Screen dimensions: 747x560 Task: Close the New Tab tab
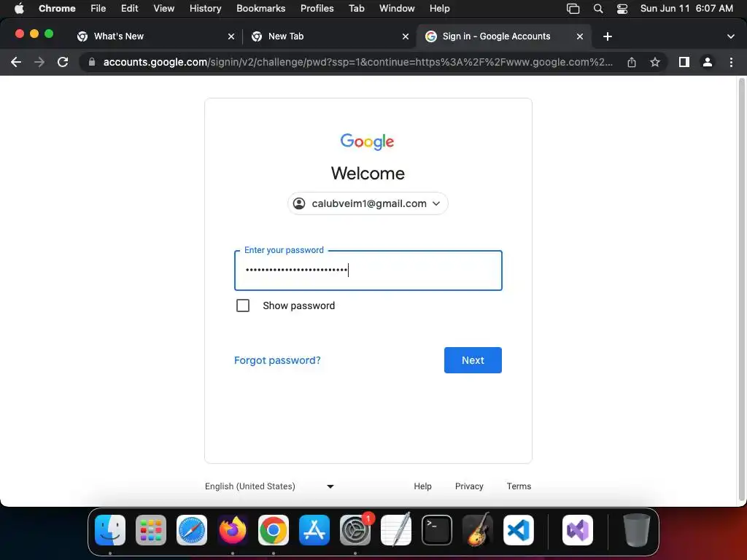point(406,36)
